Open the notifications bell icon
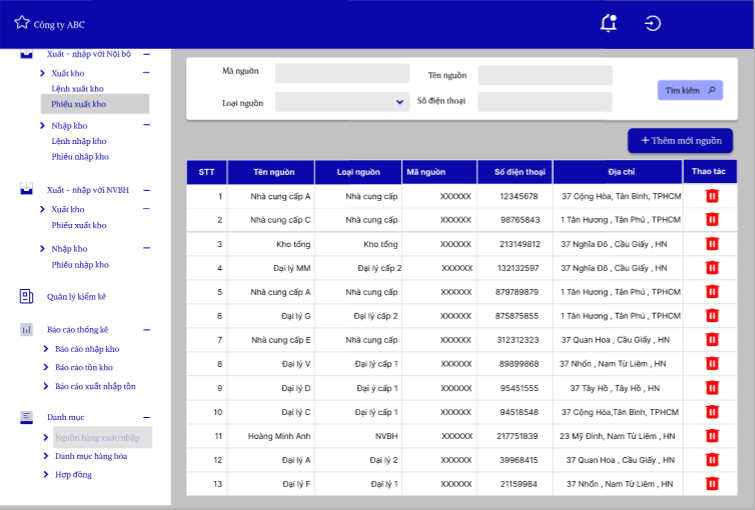 (x=609, y=23)
